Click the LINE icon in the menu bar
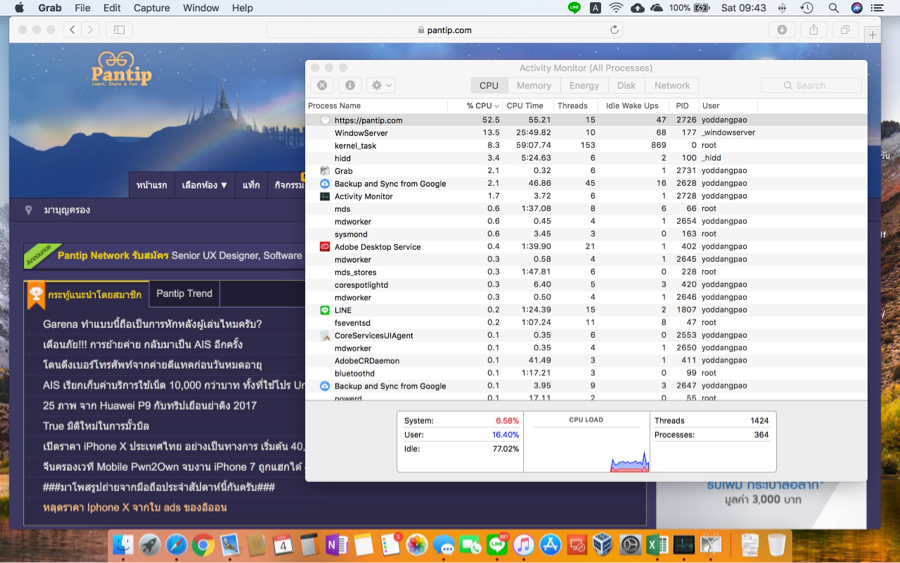Screen dimensions: 900x563 click(574, 8)
